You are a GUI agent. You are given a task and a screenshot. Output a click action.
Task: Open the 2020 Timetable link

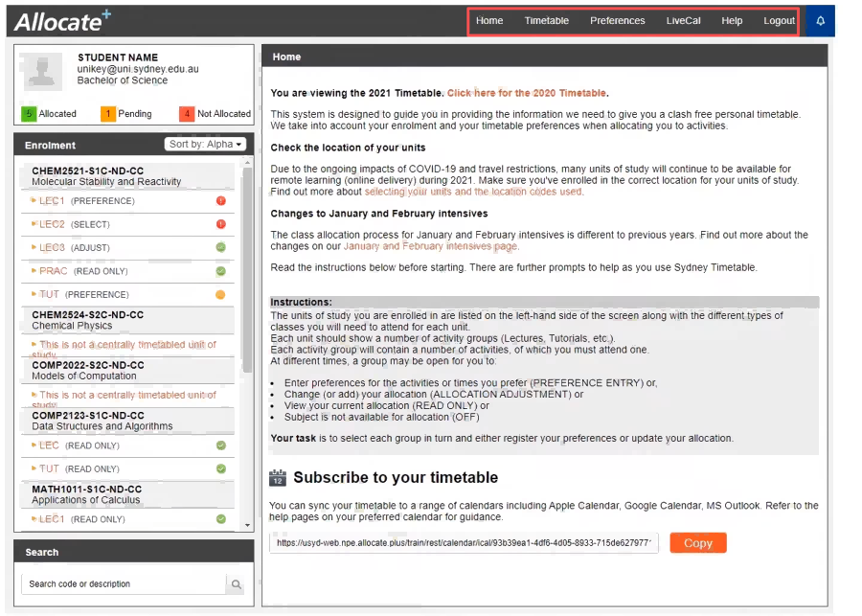coord(527,93)
